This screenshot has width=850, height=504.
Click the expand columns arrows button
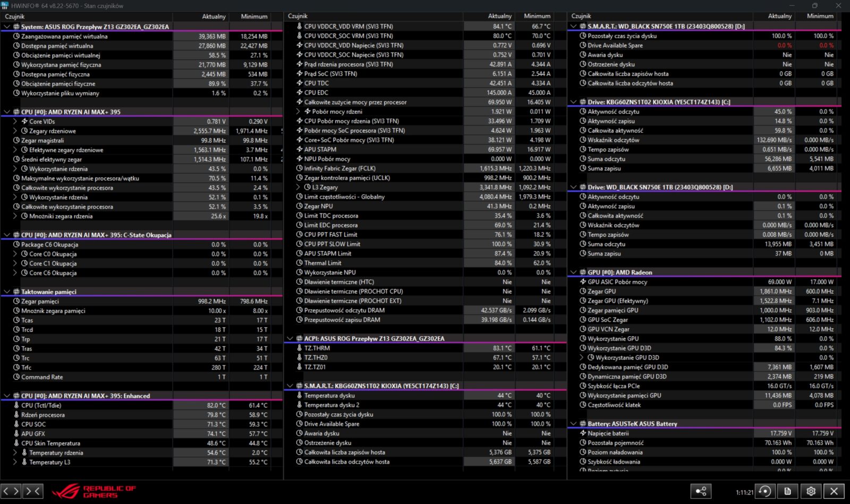pos(11,491)
